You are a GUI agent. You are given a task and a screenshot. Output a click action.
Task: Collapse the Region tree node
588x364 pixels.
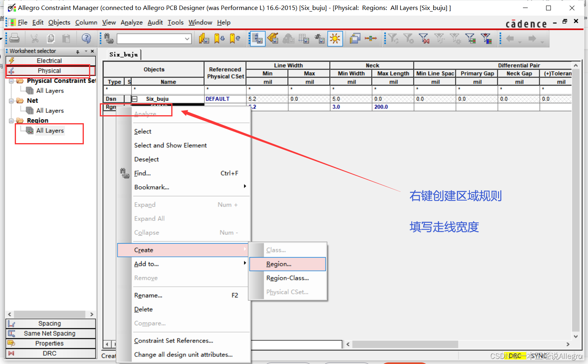(11, 121)
